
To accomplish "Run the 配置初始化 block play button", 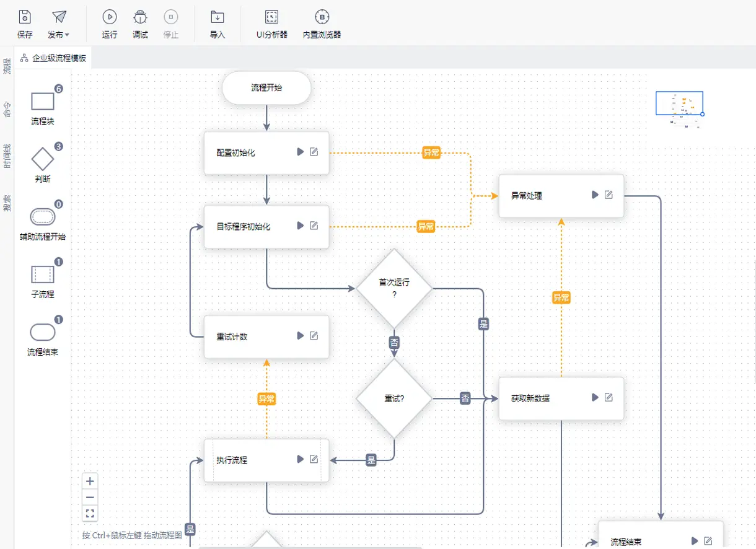I will (x=301, y=152).
